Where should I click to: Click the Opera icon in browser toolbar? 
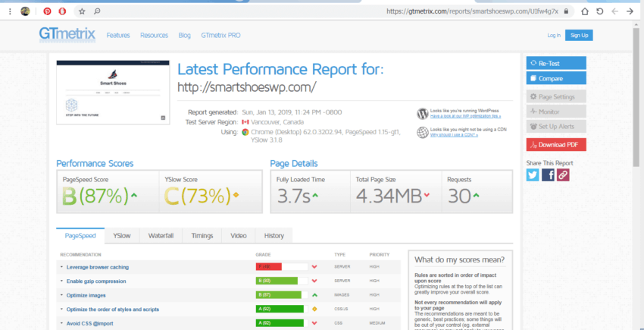click(x=62, y=11)
